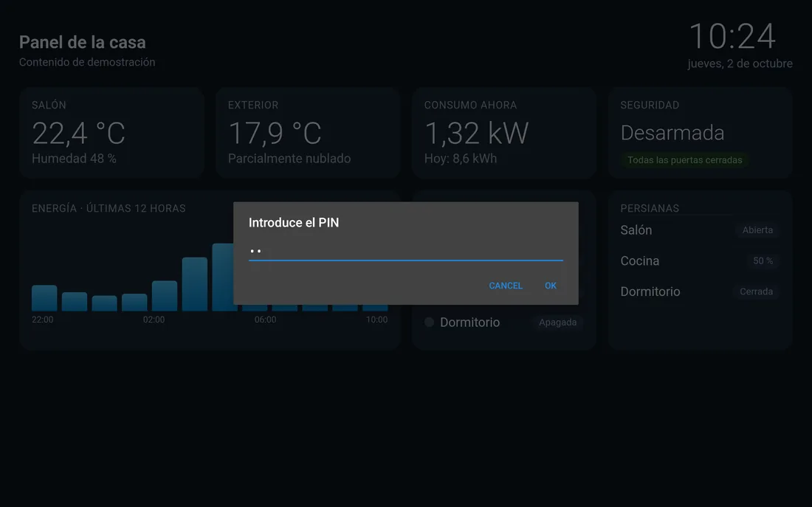Click the SEGURIDAD card label
The height and width of the screenshot is (507, 812).
tap(650, 105)
